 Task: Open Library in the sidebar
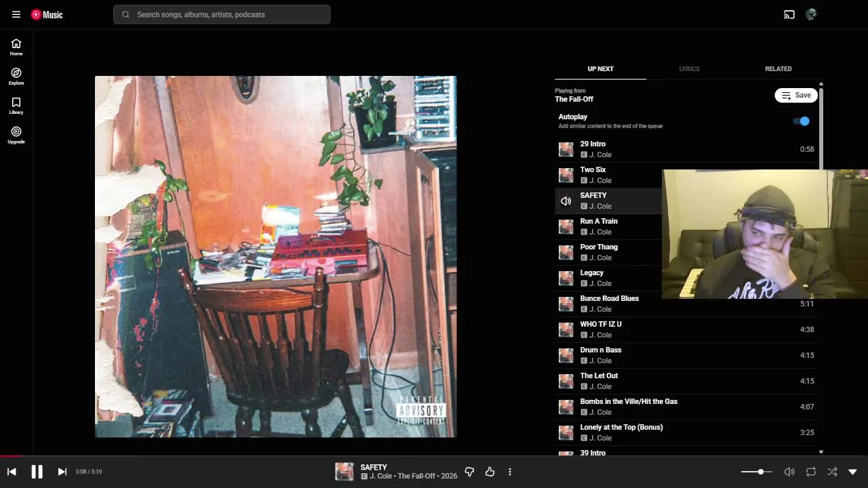(16, 106)
